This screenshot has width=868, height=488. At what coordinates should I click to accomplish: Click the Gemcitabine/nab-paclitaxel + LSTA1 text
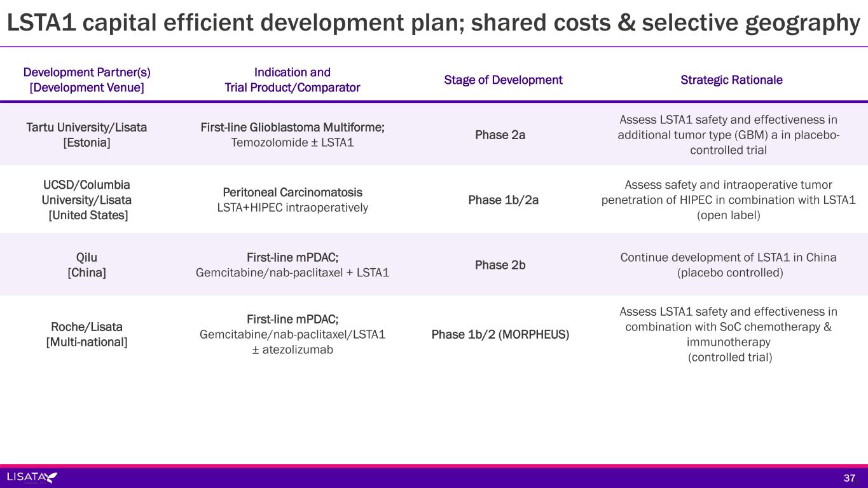pyautogui.click(x=293, y=273)
